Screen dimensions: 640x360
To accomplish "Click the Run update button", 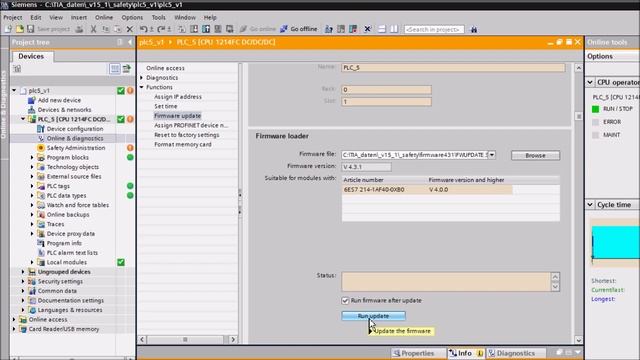I will tap(373, 316).
